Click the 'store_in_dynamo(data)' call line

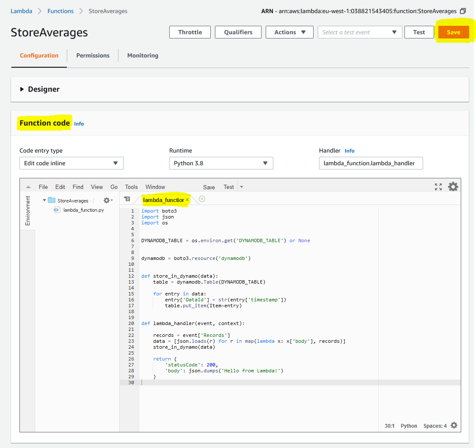coord(184,347)
